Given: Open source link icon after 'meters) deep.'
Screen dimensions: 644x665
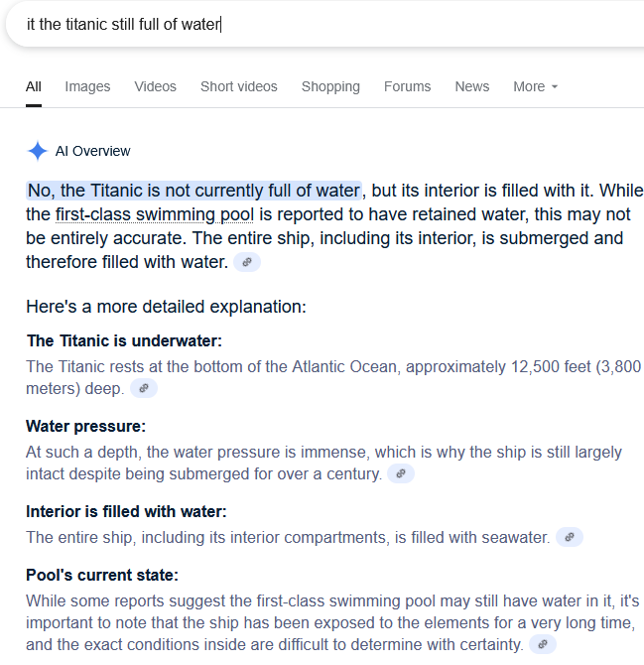Looking at the screenshot, I should coord(144,388).
